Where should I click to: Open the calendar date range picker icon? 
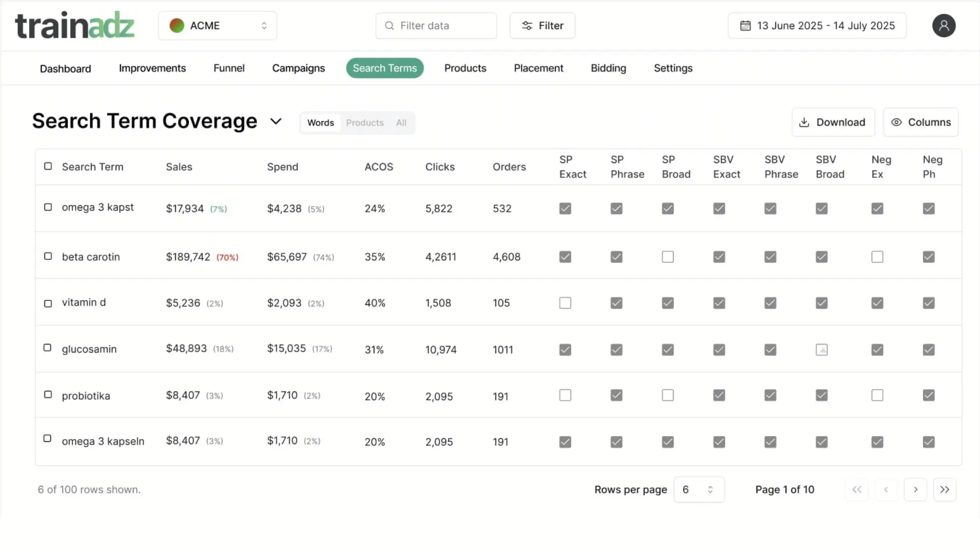pos(746,25)
